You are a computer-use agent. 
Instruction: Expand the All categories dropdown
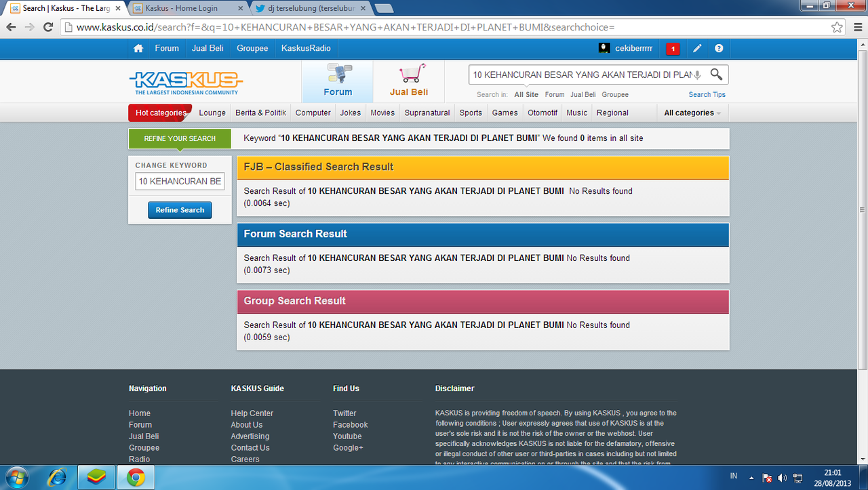[692, 113]
